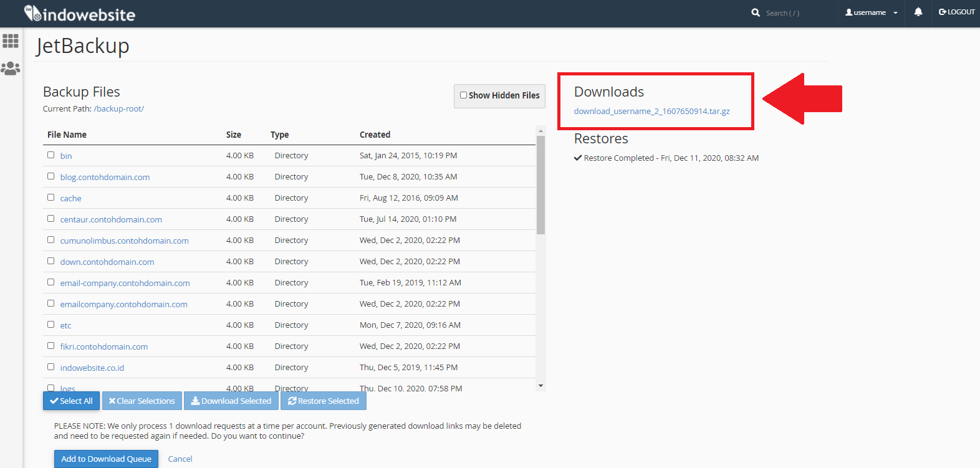Click the created date Sat, Jan 24, 2015
980x468 pixels.
[x=408, y=155]
